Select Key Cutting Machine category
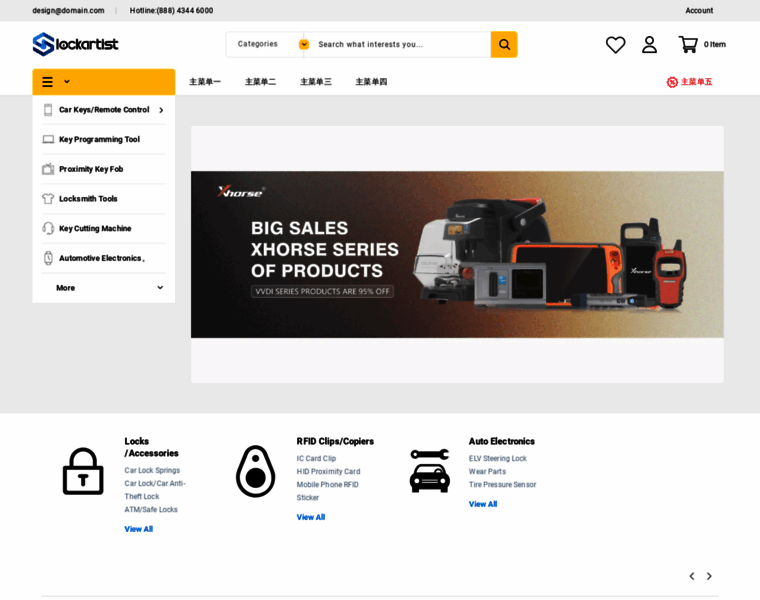Screen dimensions: 760x600 coord(95,228)
